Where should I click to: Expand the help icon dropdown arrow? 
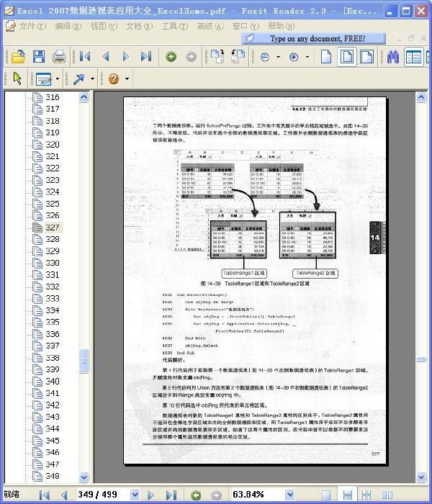(127, 78)
